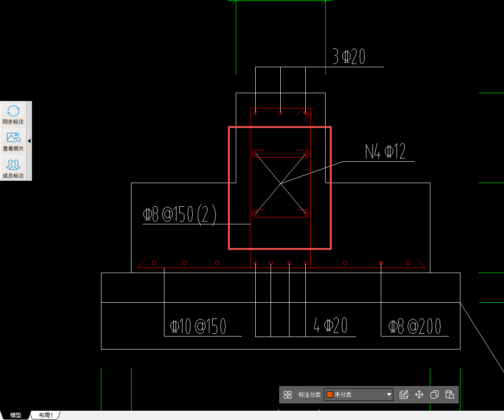The image size is (504, 420).
Task: Click the 同步标注 sync annotation icon
Action: coord(13,115)
